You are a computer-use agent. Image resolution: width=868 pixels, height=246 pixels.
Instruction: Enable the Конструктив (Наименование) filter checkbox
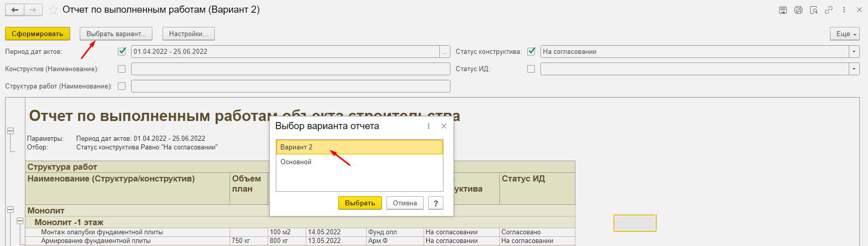coord(122,69)
